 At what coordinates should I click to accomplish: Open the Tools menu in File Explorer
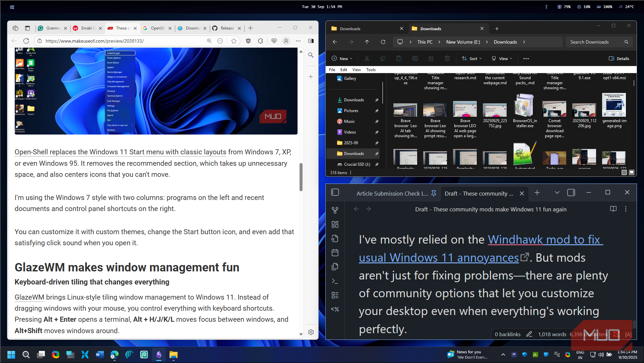tap(371, 70)
